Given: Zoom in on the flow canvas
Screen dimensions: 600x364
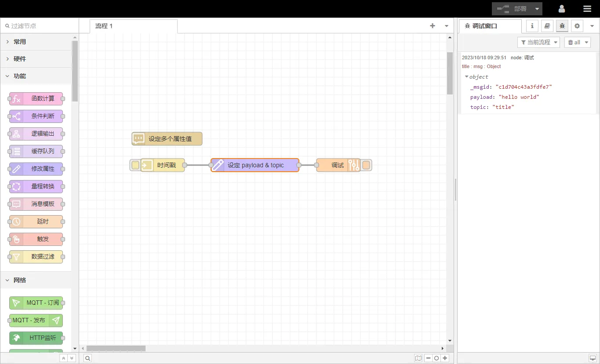Looking at the screenshot, I should 445,358.
